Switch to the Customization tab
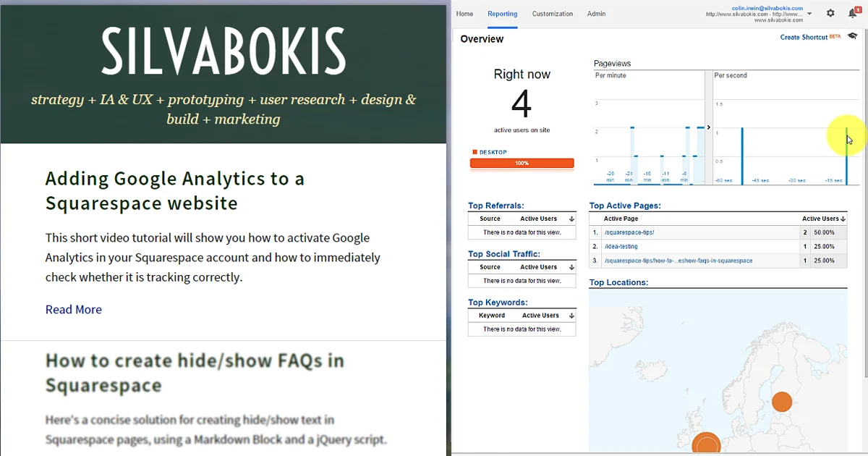The image size is (868, 456). click(552, 13)
